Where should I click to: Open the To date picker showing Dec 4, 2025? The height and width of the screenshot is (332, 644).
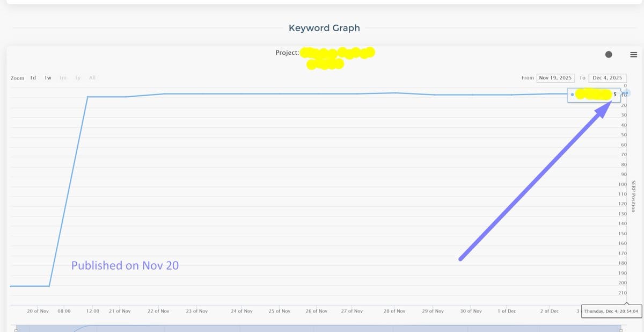pyautogui.click(x=607, y=78)
